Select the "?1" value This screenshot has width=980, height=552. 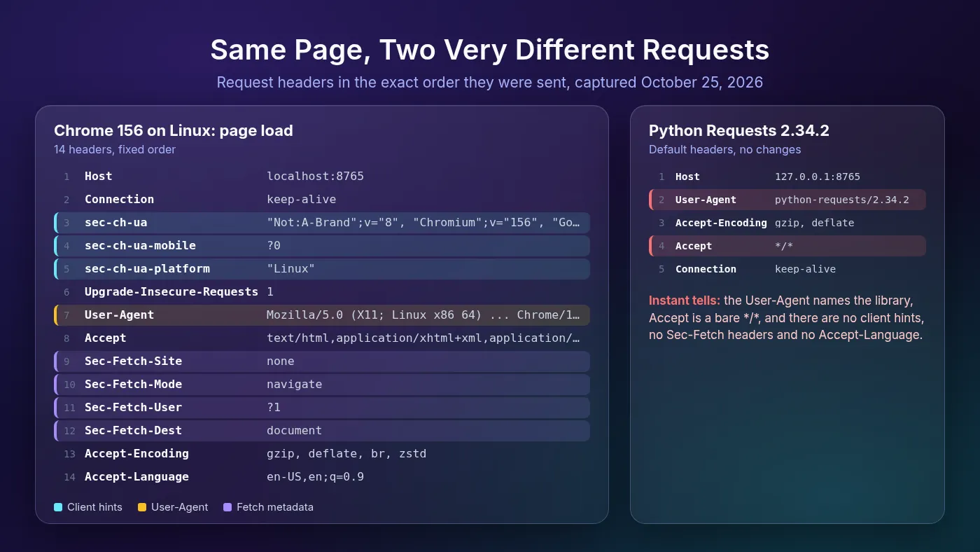point(274,408)
